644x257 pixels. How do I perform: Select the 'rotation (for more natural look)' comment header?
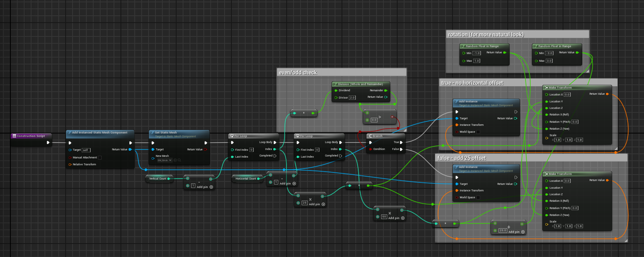click(485, 35)
